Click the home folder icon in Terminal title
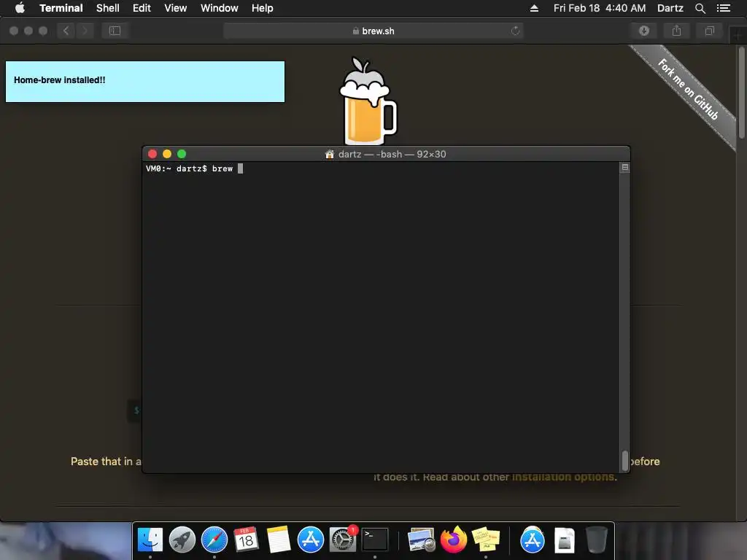Image resolution: width=747 pixels, height=560 pixels. point(329,155)
